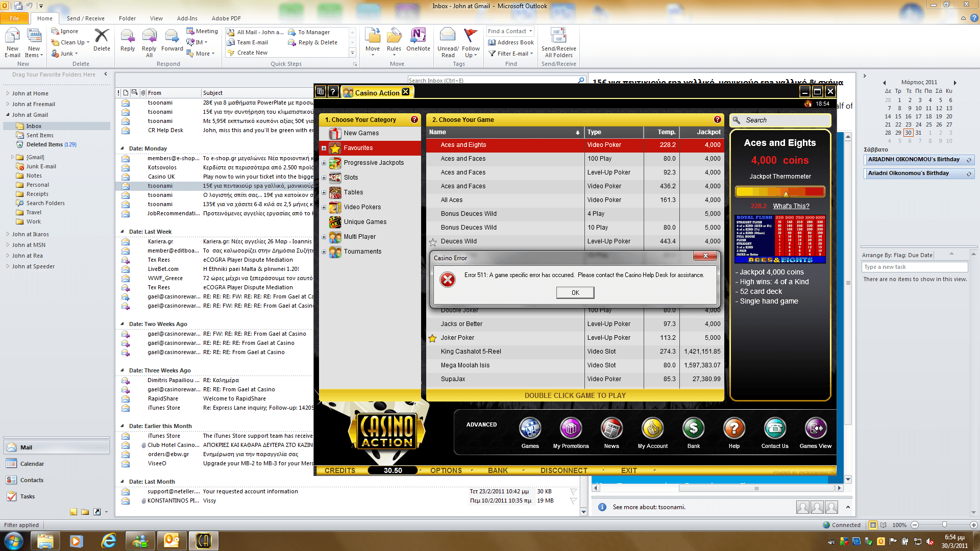Open OPTIONS in casino bottom bar

(x=446, y=470)
